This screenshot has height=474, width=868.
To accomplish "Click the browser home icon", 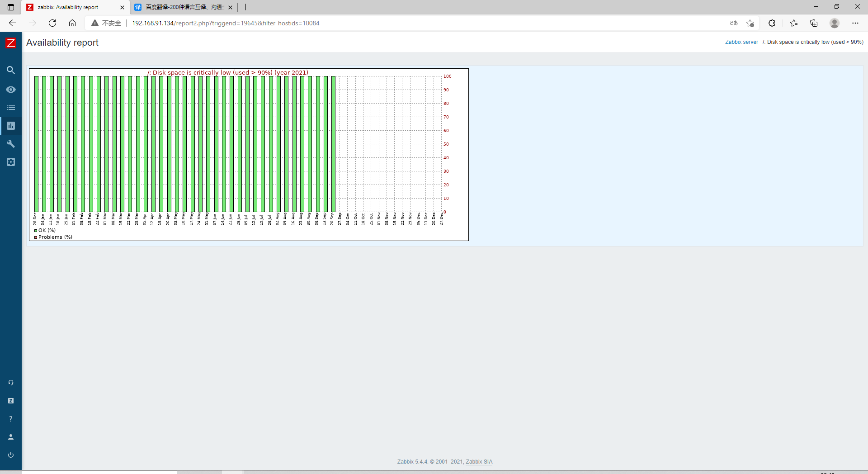I will click(72, 23).
